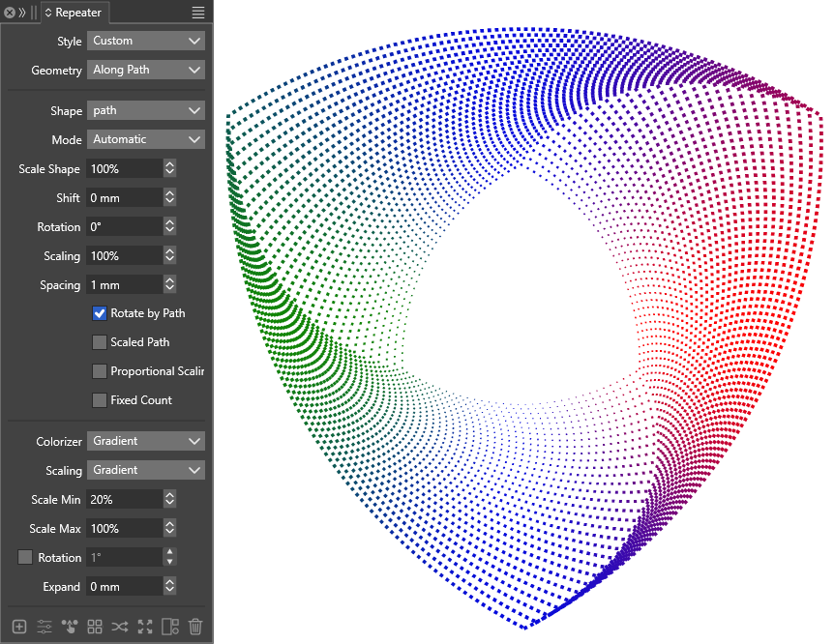Click the disabled Rotation 1° stepper arrows
Screen dimensions: 834x644
tap(169, 557)
